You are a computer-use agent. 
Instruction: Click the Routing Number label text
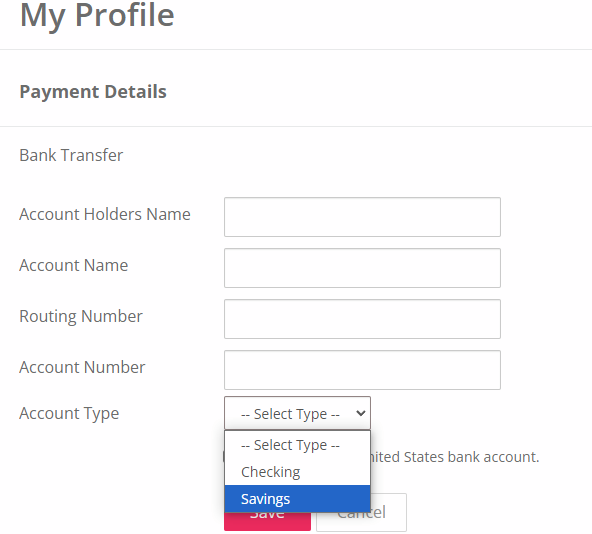point(81,316)
